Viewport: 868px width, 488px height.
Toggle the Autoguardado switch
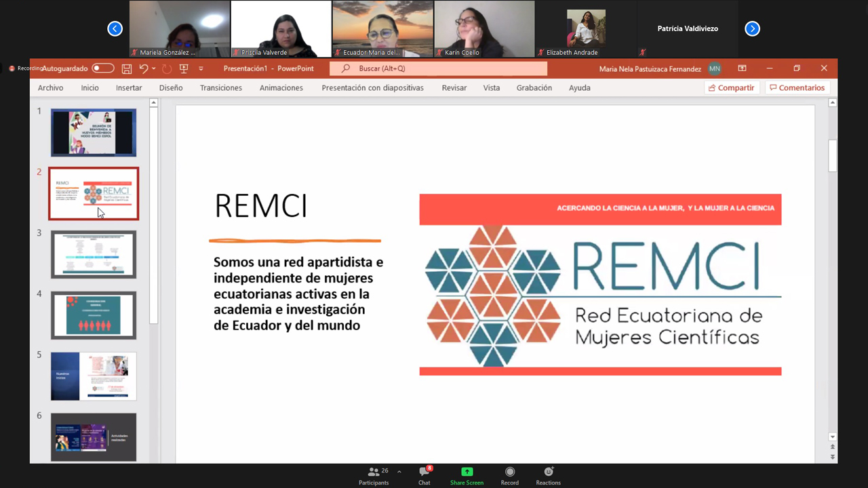pyautogui.click(x=103, y=68)
